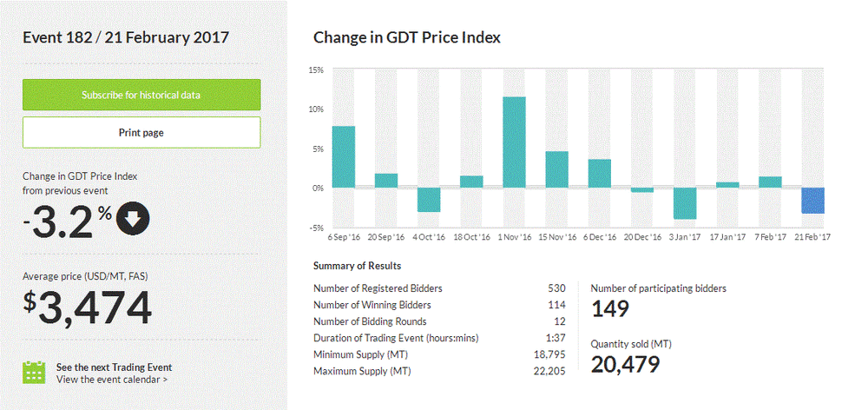The height and width of the screenshot is (410, 868).
Task: Select the 20 Sep '16 chart bar
Action: 386,181
